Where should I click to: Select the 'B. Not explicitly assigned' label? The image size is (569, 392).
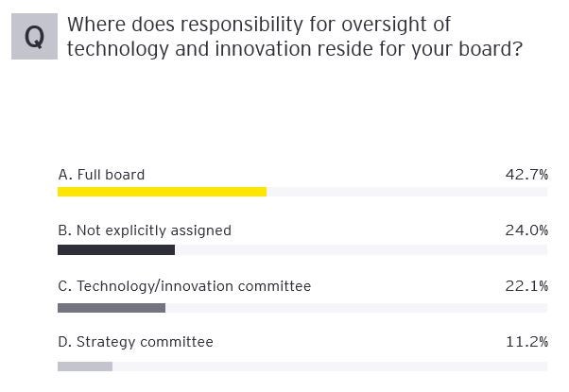click(145, 230)
